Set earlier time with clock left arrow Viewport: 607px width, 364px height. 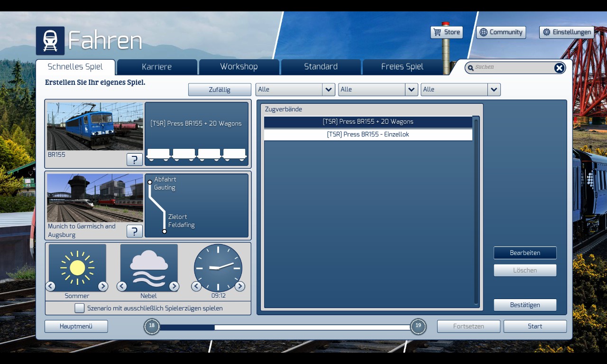coord(196,286)
